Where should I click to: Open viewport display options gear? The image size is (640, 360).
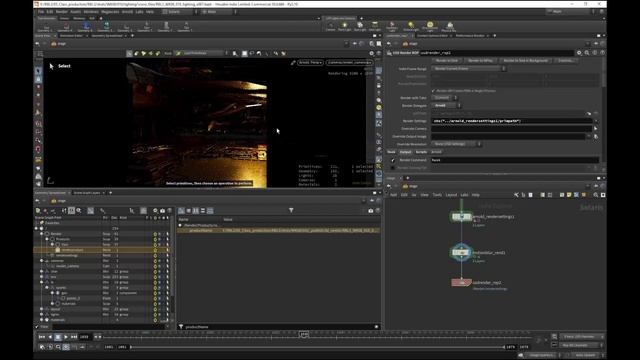coord(371,53)
